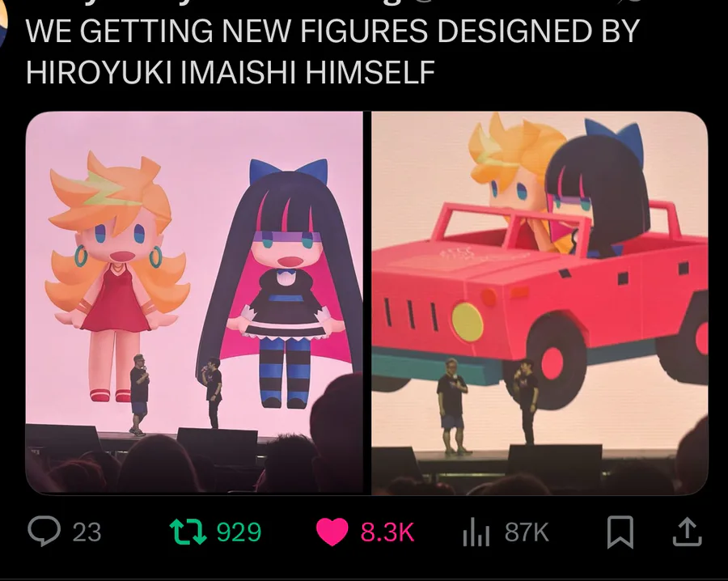Click the yellow headlight on pink car
The image size is (728, 581).
(x=468, y=322)
